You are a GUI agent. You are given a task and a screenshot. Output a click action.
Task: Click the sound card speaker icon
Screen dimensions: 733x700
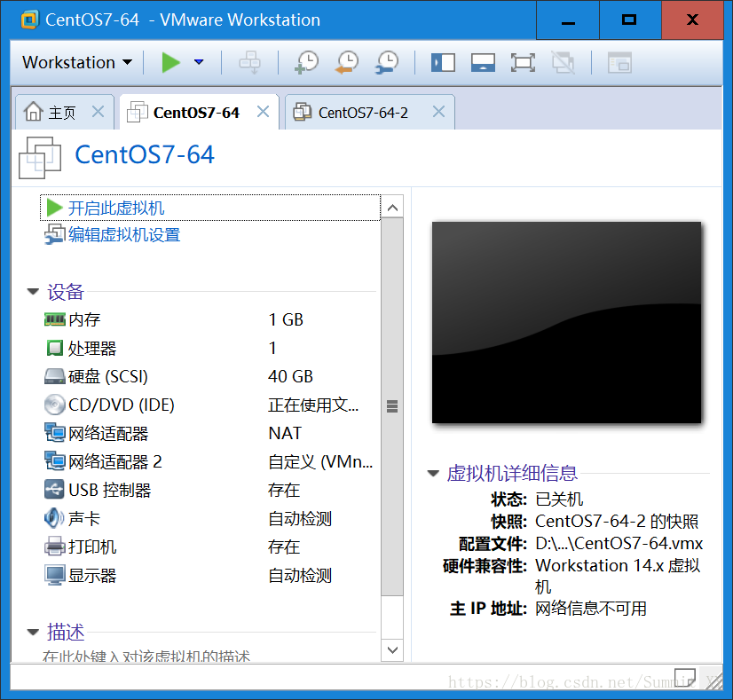coord(55,518)
